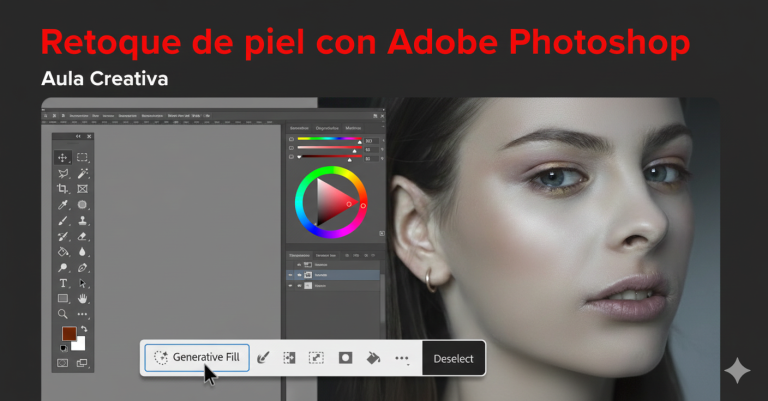Open the leftmost tab of the layers panel
The height and width of the screenshot is (401, 768).
(x=299, y=256)
